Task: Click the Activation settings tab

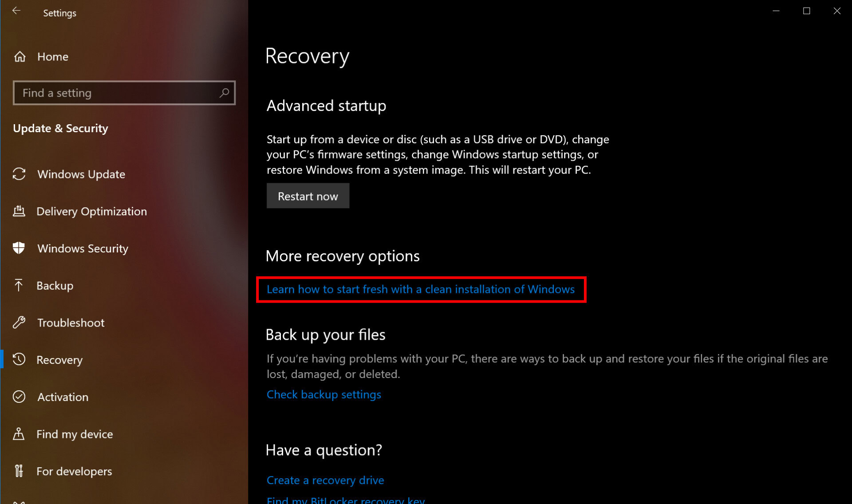Action: [63, 397]
